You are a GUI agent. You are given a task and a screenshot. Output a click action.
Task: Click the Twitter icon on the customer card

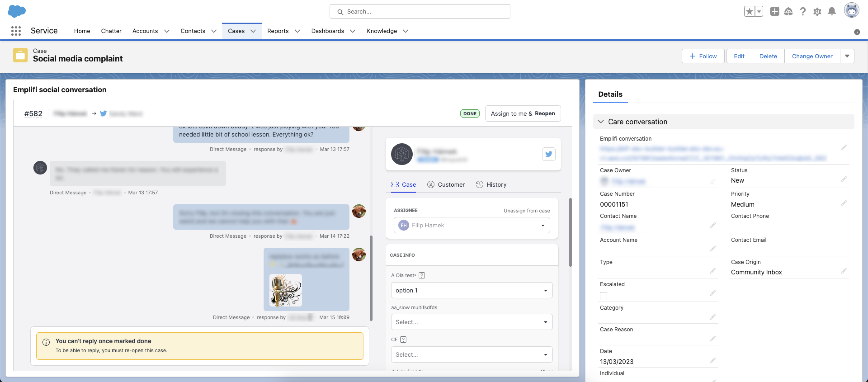(x=549, y=154)
